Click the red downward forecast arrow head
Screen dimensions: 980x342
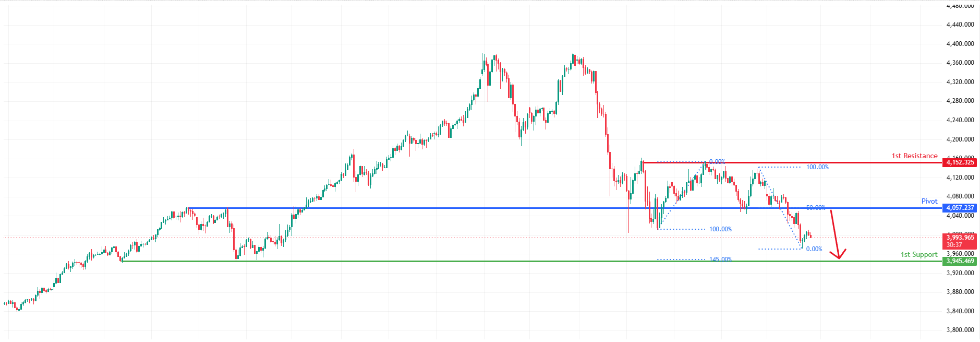click(x=839, y=256)
